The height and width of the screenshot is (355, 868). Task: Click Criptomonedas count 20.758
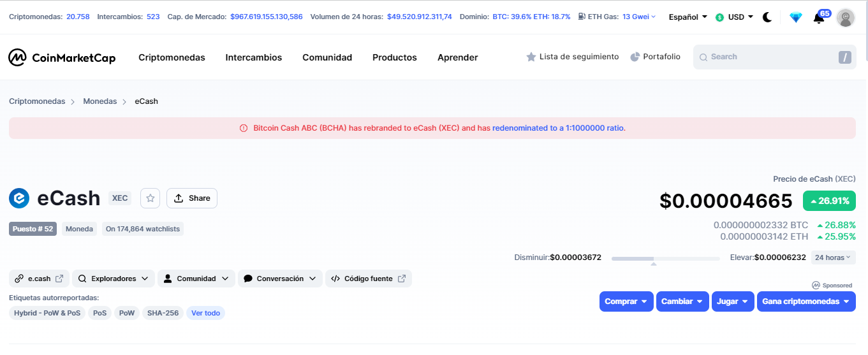tap(78, 17)
